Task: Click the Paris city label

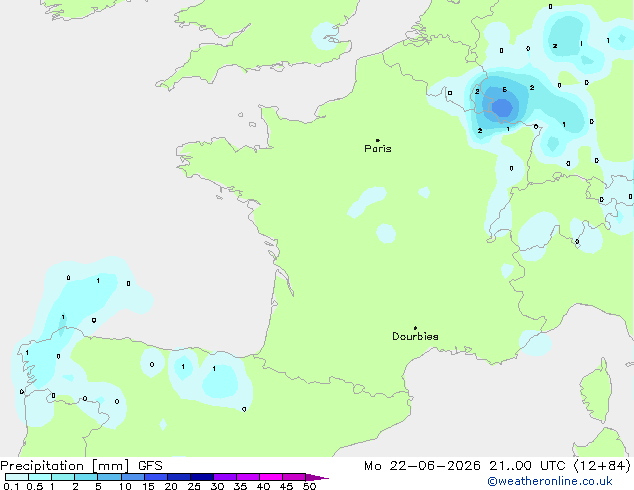Action: pyautogui.click(x=378, y=149)
